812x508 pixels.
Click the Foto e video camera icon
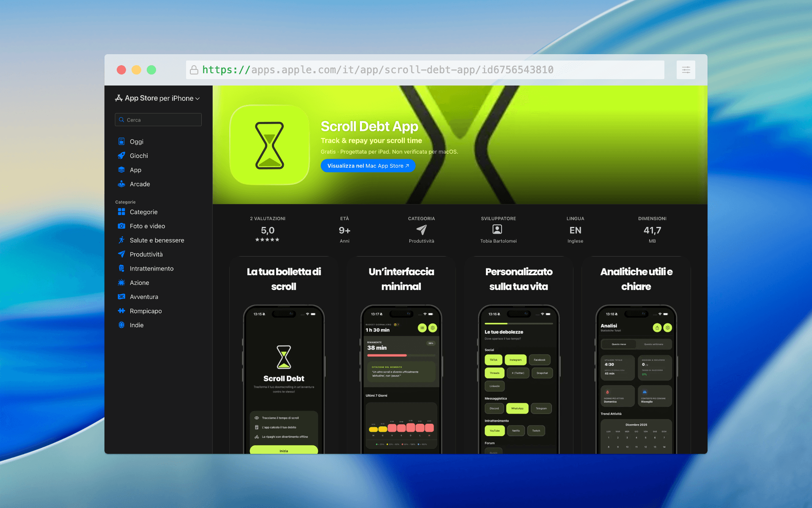point(121,226)
